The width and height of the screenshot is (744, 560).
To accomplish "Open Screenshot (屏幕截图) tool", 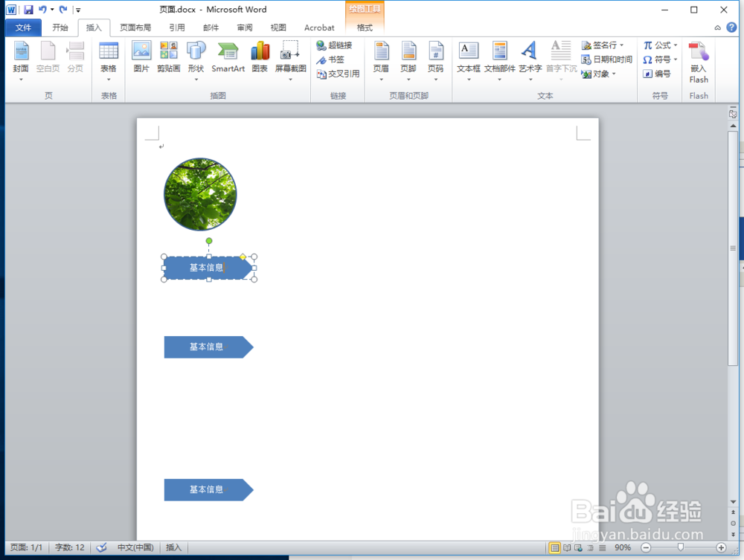I will [290, 62].
